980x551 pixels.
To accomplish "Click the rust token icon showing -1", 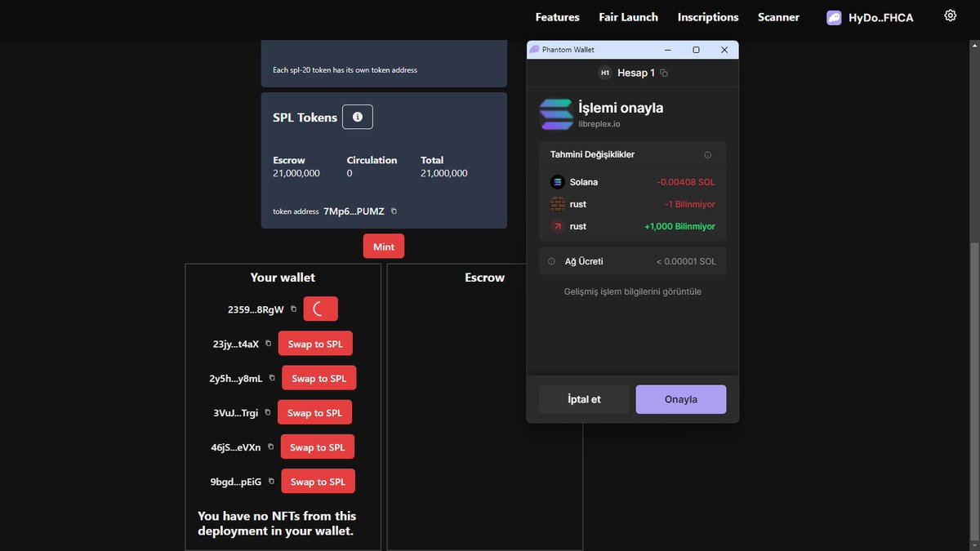I will pos(558,204).
